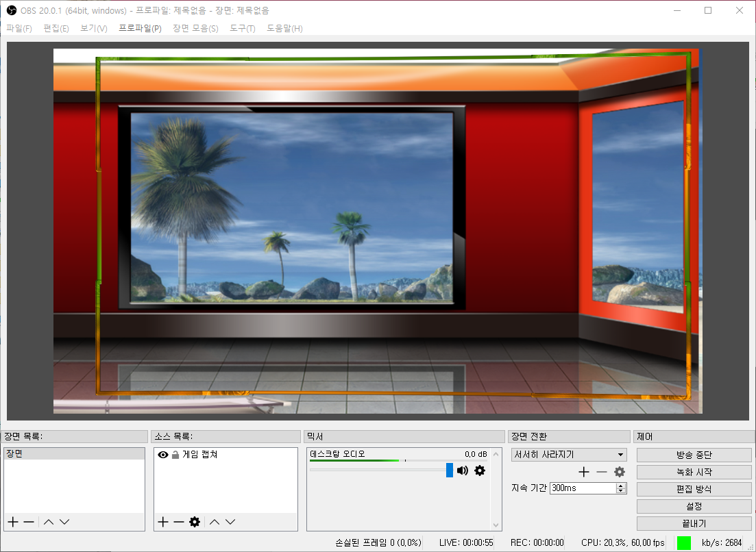Open the 편집(E) menu
Image resolution: width=756 pixels, height=552 pixels.
(56, 28)
